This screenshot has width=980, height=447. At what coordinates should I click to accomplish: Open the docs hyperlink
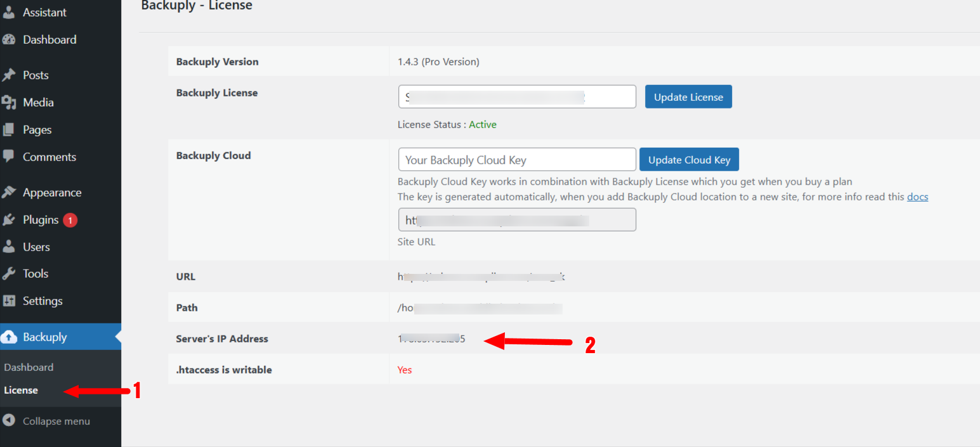pyautogui.click(x=917, y=197)
